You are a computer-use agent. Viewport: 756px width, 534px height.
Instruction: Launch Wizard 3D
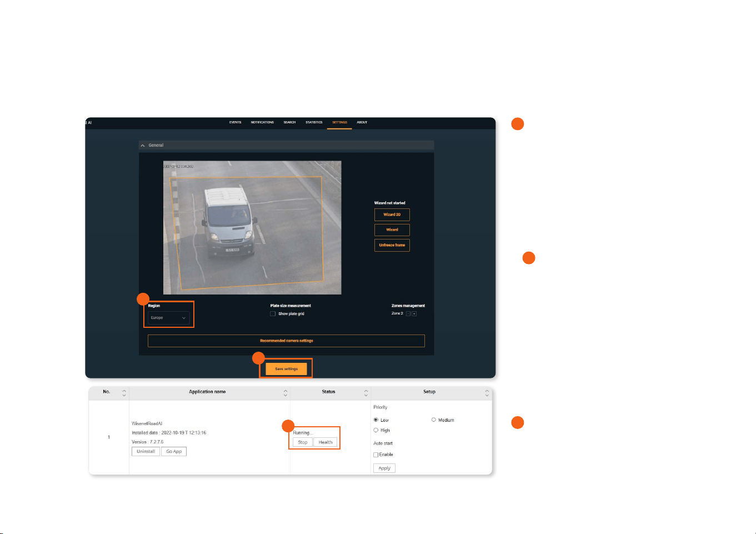coord(392,214)
